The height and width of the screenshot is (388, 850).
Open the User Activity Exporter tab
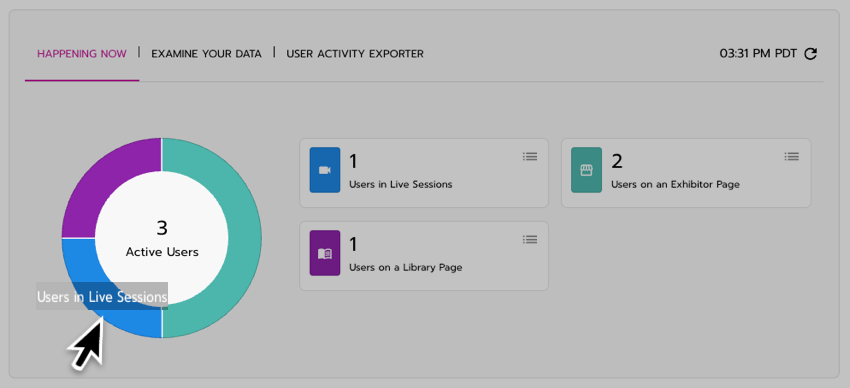(x=355, y=54)
